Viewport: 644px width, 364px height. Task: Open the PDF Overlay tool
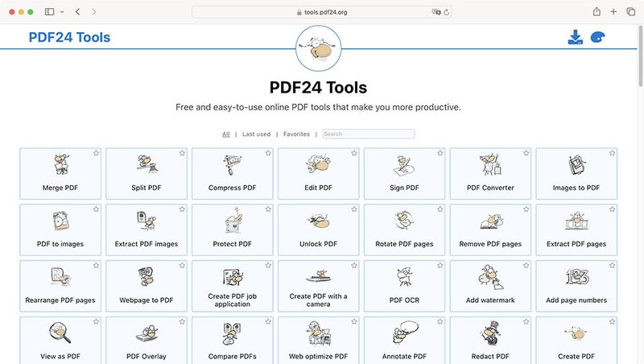click(147, 340)
